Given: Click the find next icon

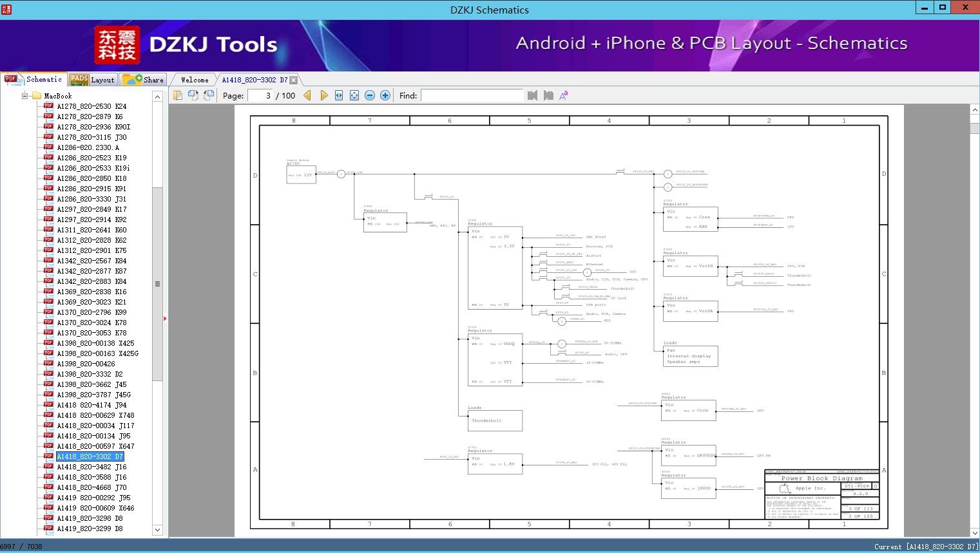Looking at the screenshot, I should (x=548, y=95).
